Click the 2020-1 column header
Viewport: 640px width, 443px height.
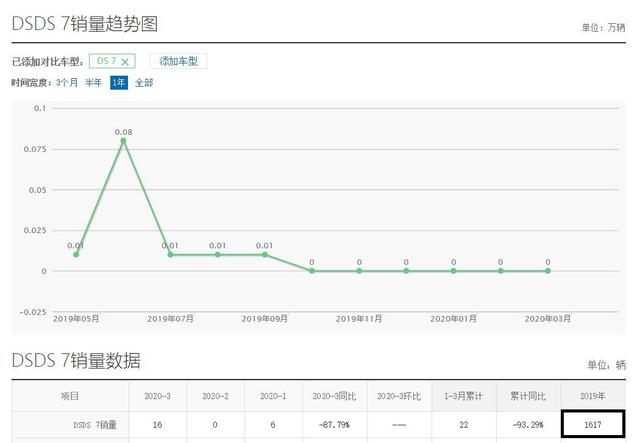[x=273, y=396]
